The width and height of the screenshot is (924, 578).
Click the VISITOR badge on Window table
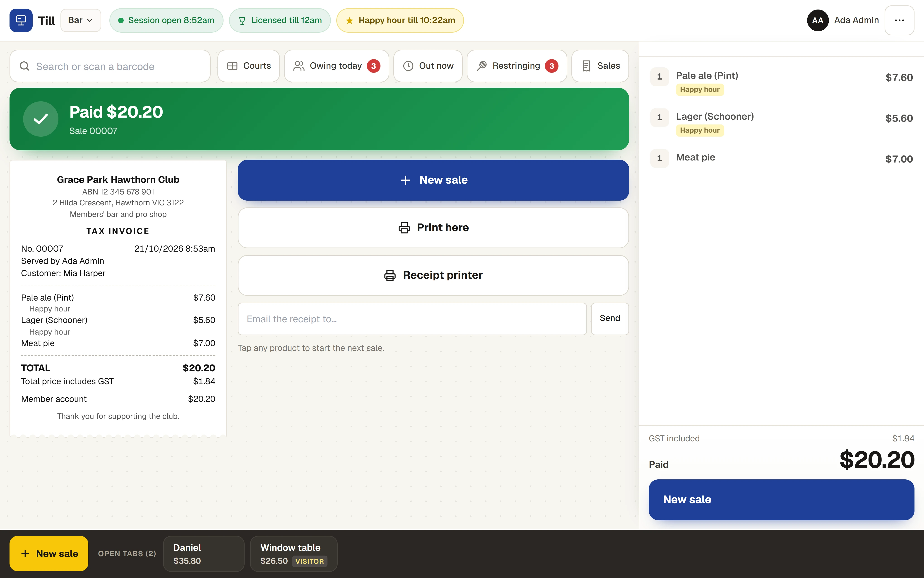coord(310,561)
